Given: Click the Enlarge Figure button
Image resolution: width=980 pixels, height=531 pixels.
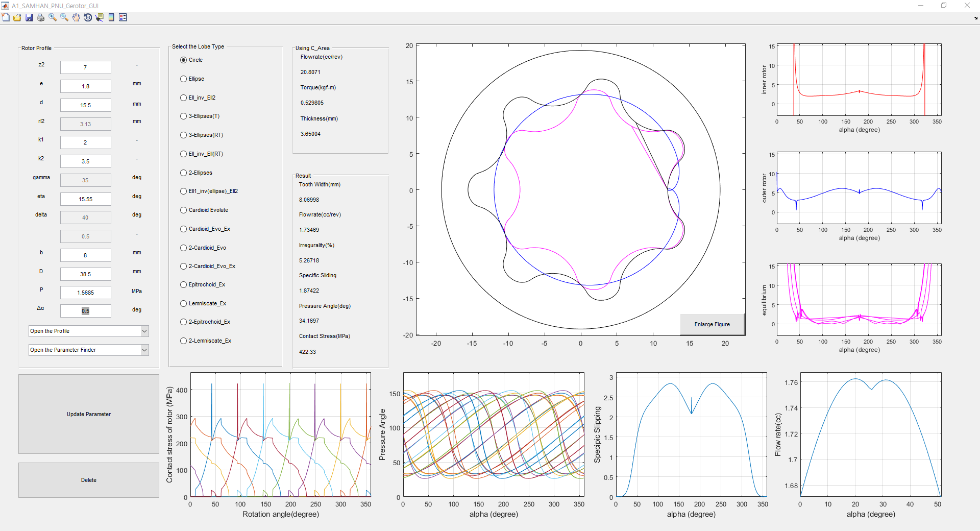Looking at the screenshot, I should coord(712,324).
